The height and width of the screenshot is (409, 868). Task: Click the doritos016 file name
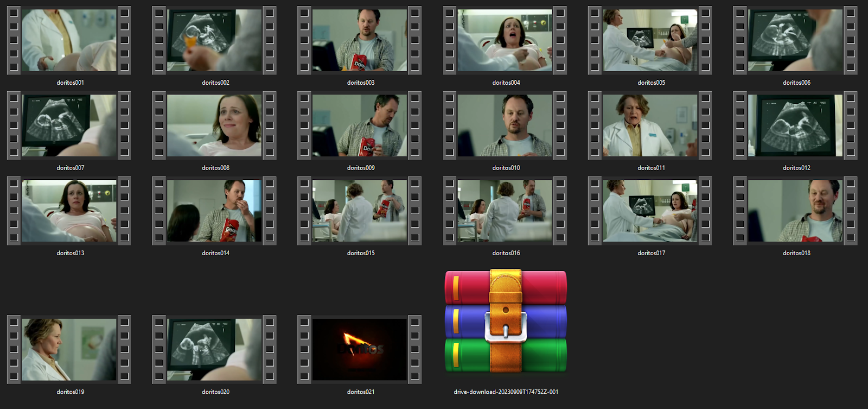coord(506,253)
